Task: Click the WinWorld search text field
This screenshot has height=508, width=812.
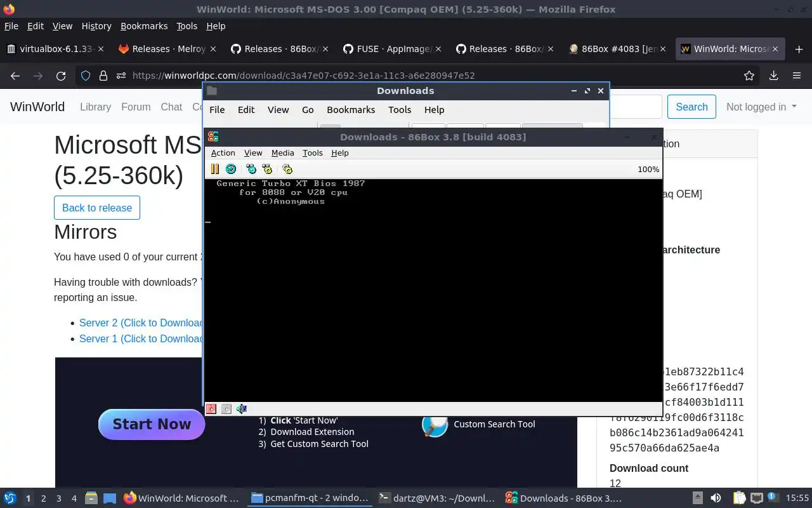Action: coord(636,107)
